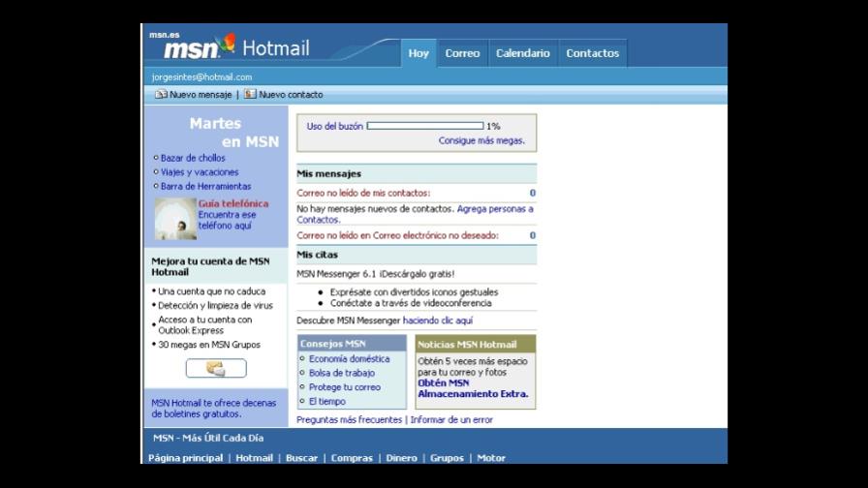The width and height of the screenshot is (868, 488).
Task: Click the Mis mensajes section header
Action: click(417, 173)
